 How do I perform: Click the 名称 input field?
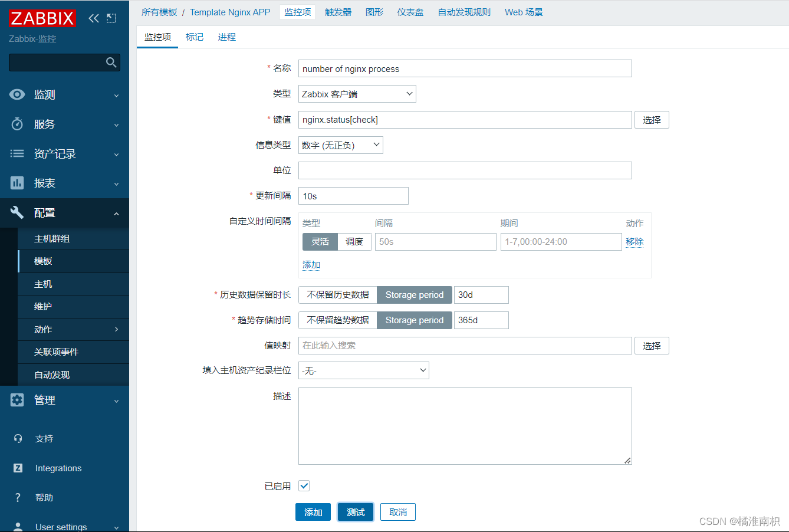(x=465, y=68)
